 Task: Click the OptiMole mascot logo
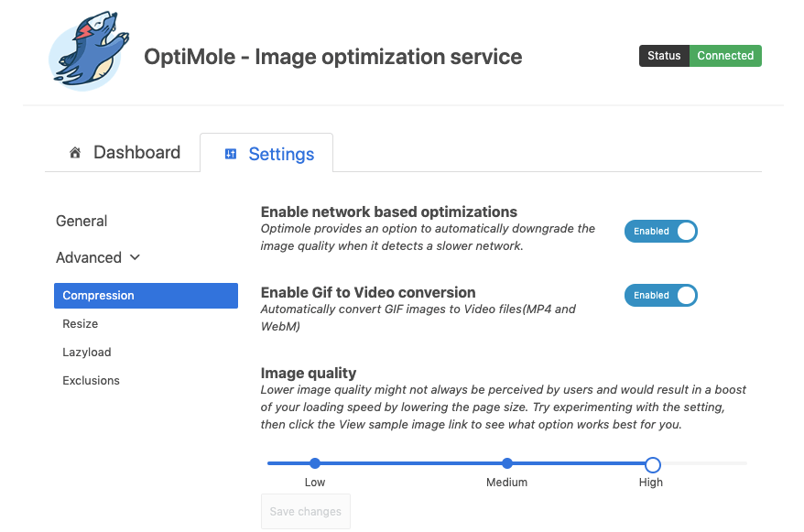click(x=88, y=52)
